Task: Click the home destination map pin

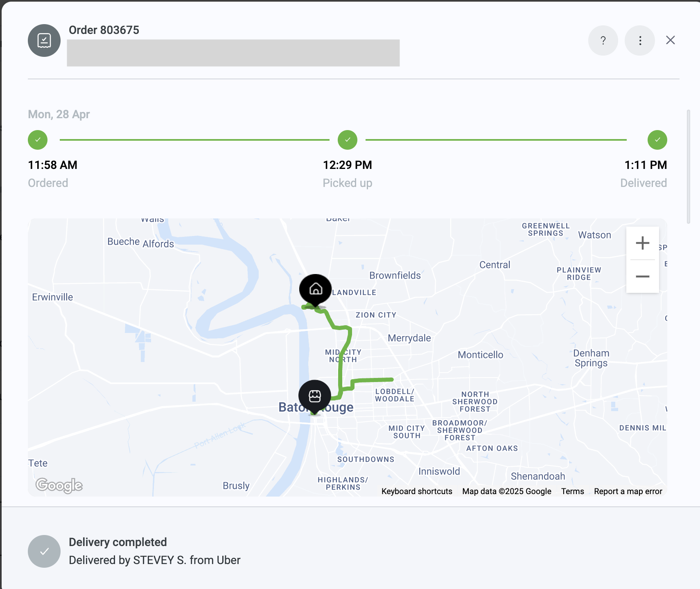Action: click(315, 289)
